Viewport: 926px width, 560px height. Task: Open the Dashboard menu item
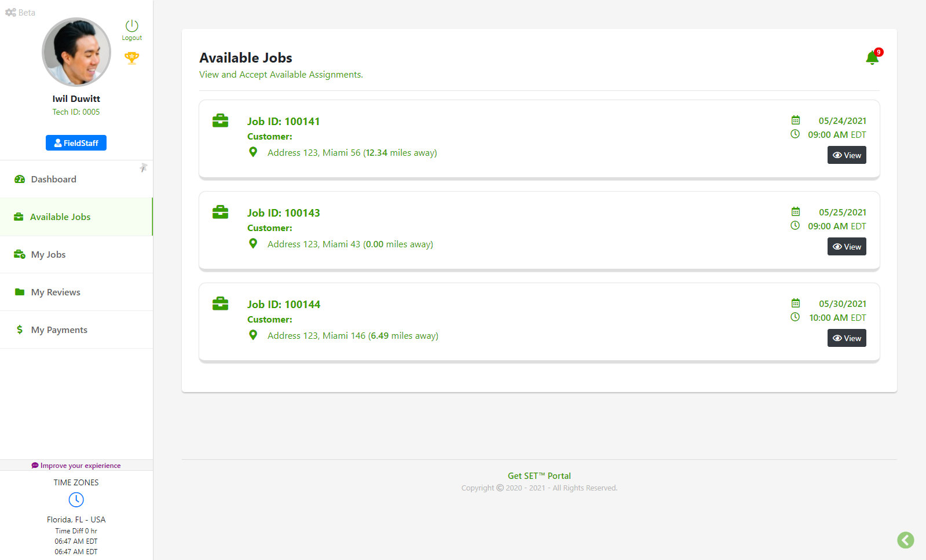tap(53, 180)
